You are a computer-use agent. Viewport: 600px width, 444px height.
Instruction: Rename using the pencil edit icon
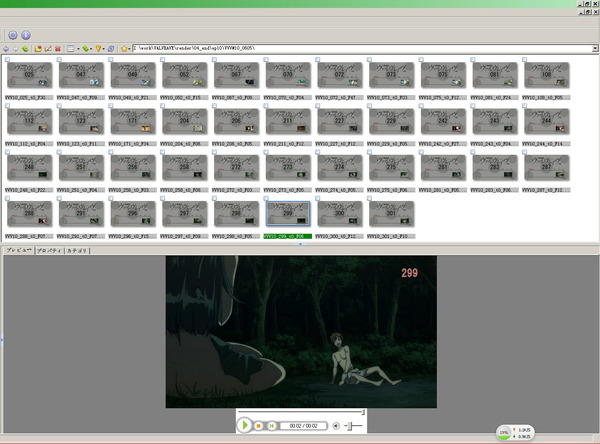point(48,49)
